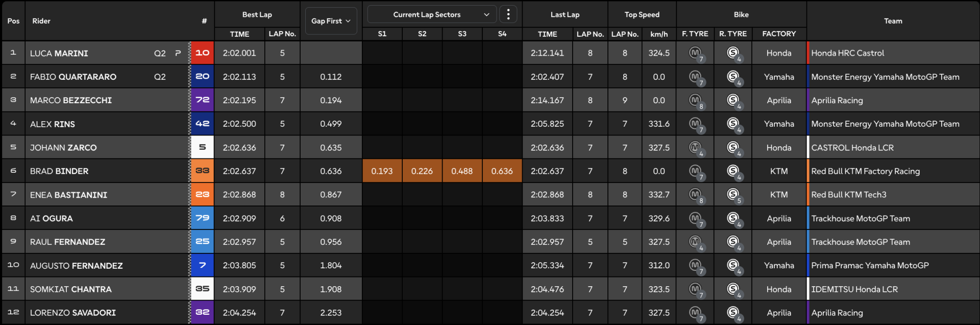980x325 pixels.
Task: Click Brad Binder's S4 value 0.636
Action: (x=502, y=171)
